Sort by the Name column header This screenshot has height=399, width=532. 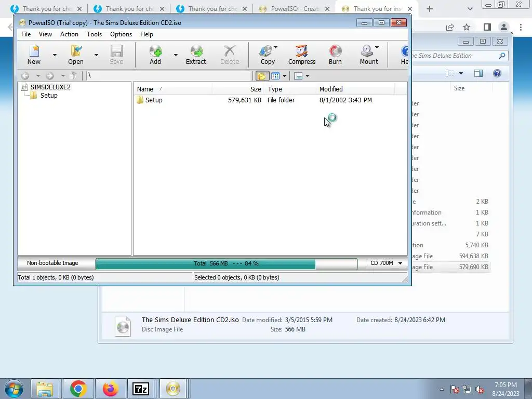173,89
